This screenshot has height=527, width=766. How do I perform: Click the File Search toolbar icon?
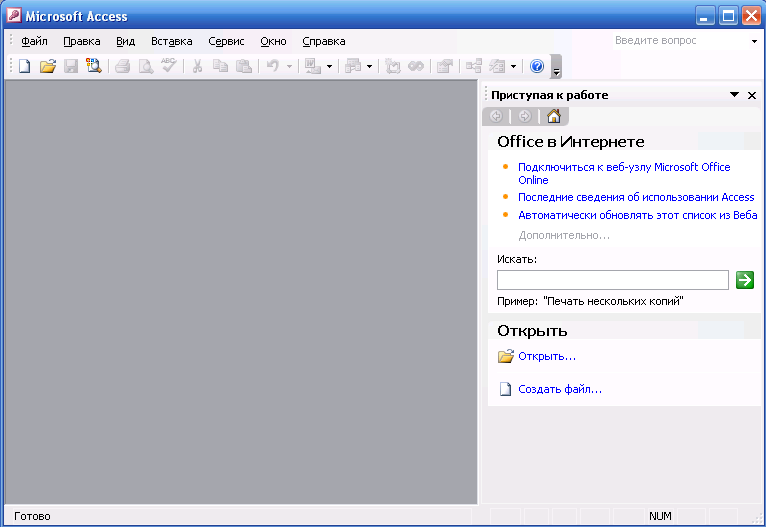pyautogui.click(x=94, y=65)
